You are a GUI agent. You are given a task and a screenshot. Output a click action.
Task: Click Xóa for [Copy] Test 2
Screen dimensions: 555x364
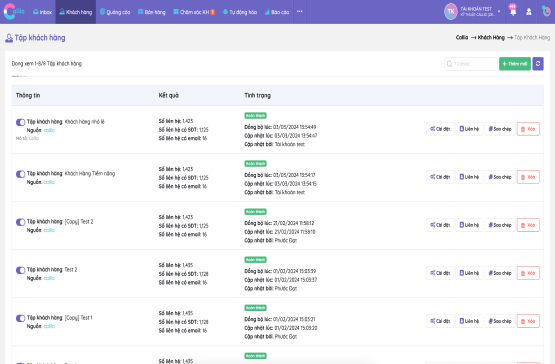[528, 225]
